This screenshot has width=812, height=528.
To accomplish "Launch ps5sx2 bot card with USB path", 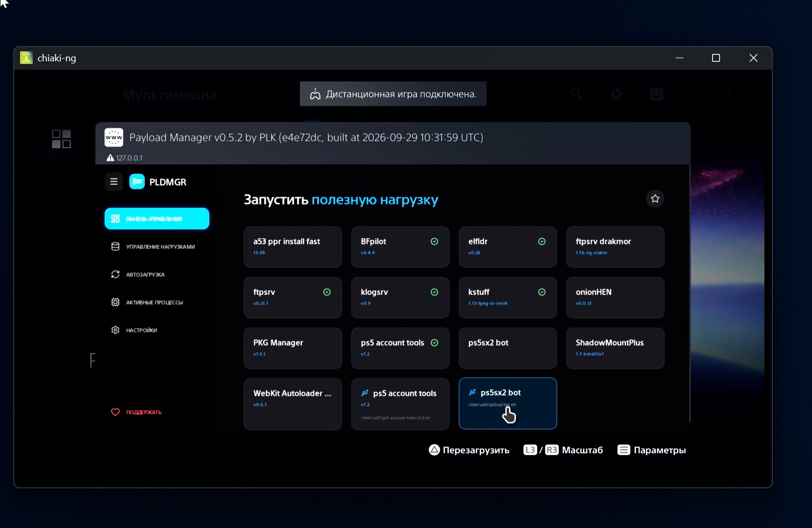I will (508, 403).
